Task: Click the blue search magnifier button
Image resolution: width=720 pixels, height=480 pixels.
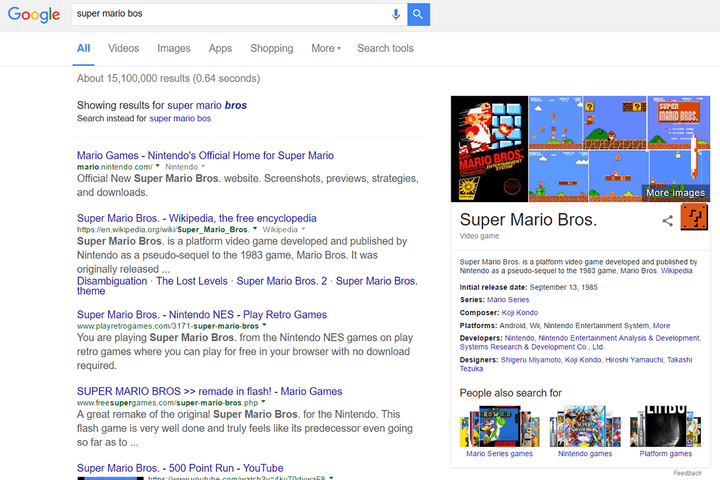Action: [418, 14]
